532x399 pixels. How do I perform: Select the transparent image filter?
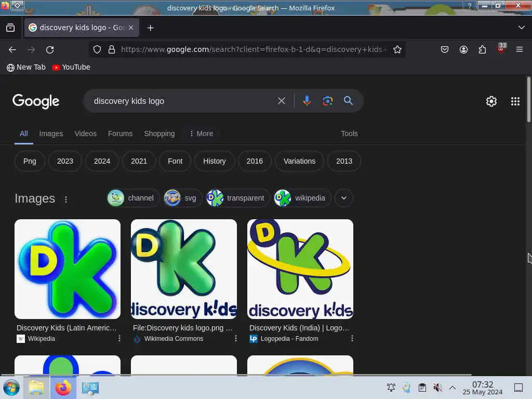[237, 198]
